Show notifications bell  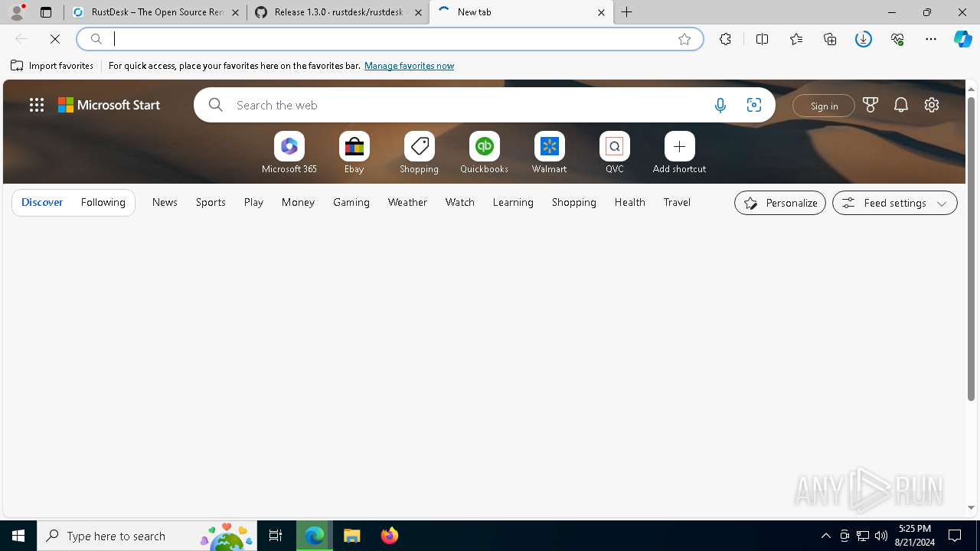(x=901, y=105)
